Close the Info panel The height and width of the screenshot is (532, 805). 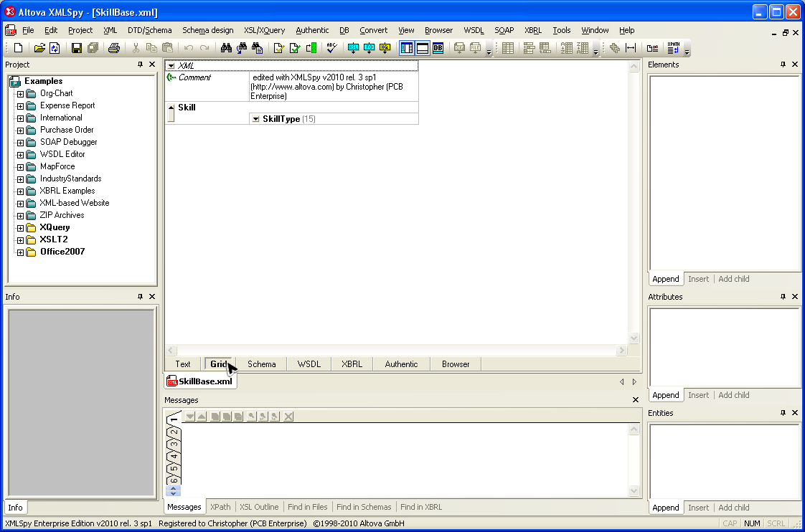(152, 297)
